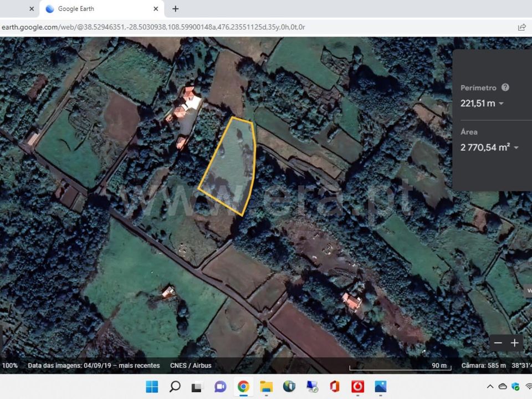Open the globe shield taskbar app
Image resolution: width=532 pixels, height=399 pixels.
coord(289,386)
